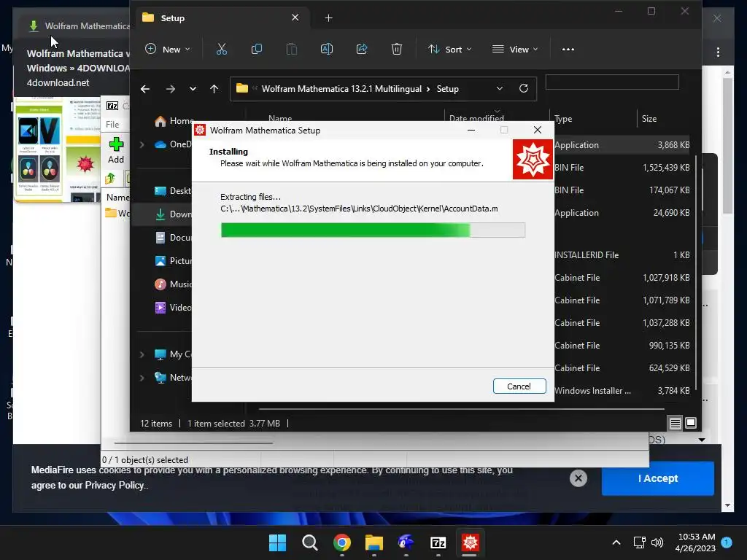The width and height of the screenshot is (747, 560).
Task: Click I Accept on MediaFire cookie banner
Action: click(657, 478)
